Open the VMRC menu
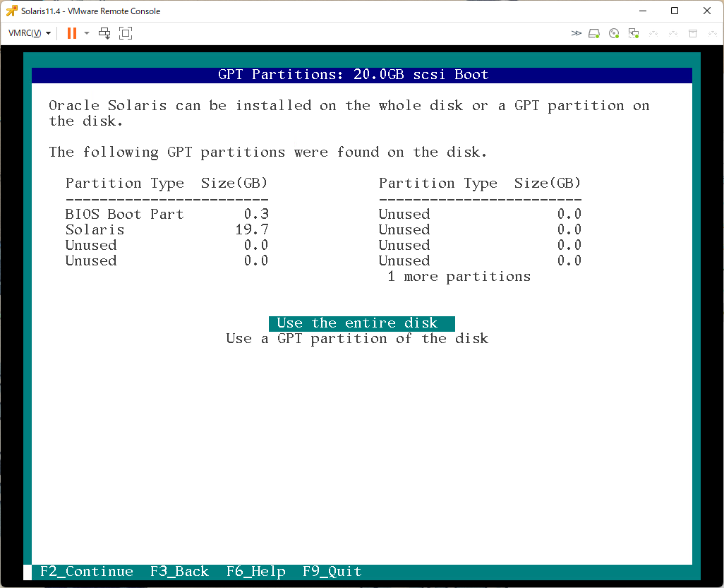Viewport: 724px width, 588px height. pyautogui.click(x=30, y=33)
